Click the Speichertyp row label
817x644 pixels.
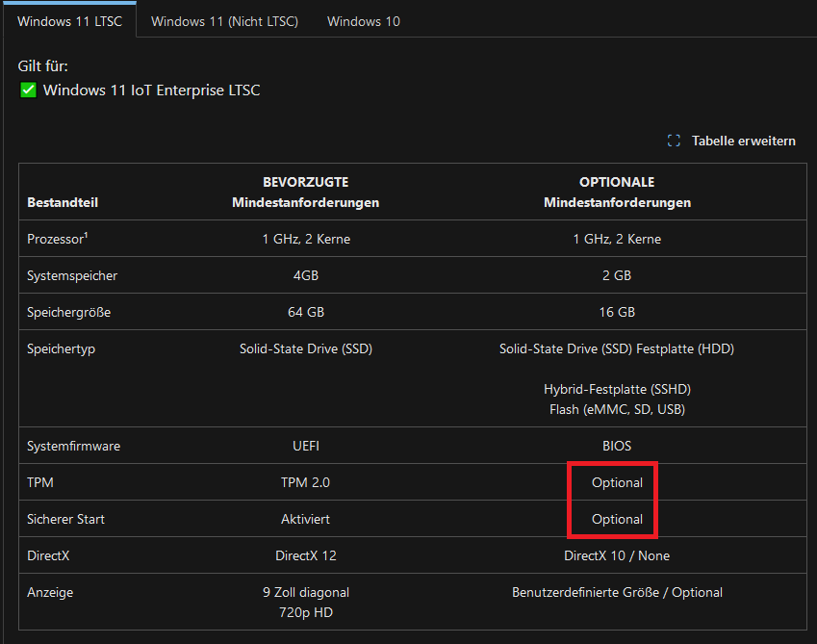61,348
